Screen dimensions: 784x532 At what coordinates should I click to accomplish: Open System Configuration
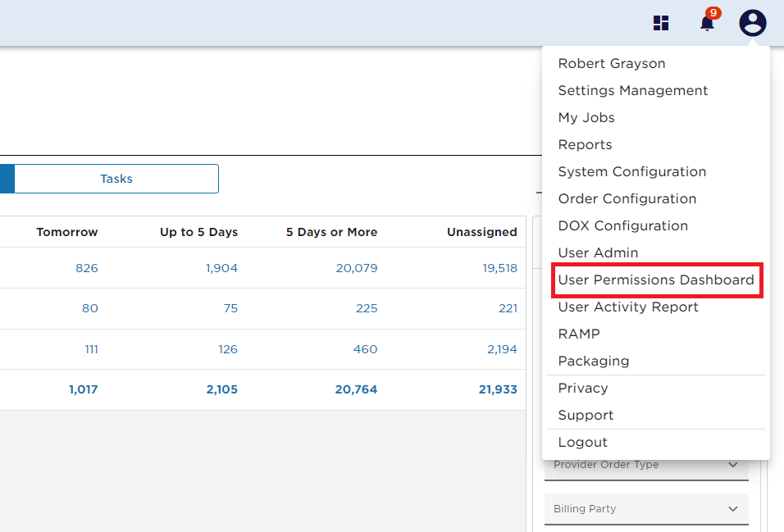pyautogui.click(x=632, y=171)
